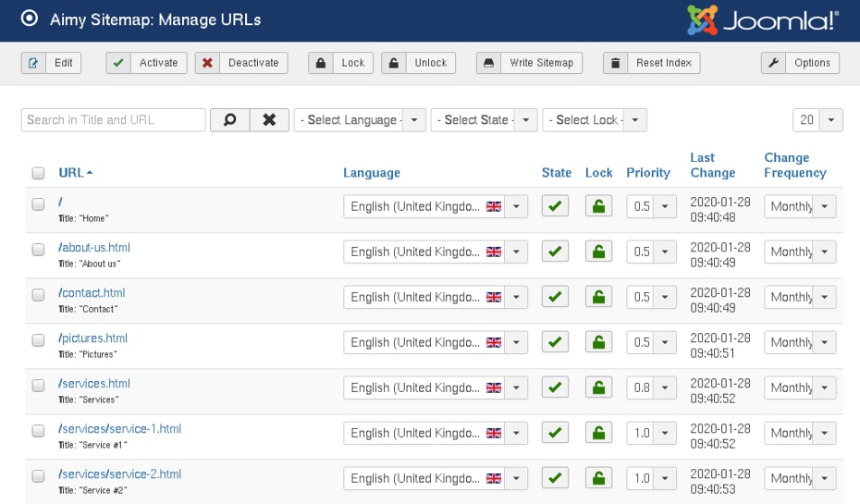Clear the search with the X icon
The height and width of the screenshot is (504, 860).
[x=269, y=120]
